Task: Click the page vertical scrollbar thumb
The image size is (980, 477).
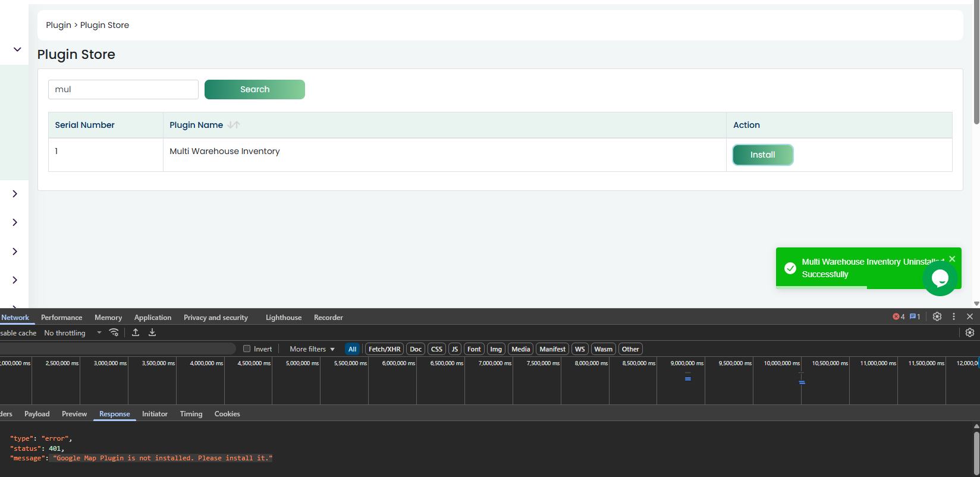Action: [976, 62]
